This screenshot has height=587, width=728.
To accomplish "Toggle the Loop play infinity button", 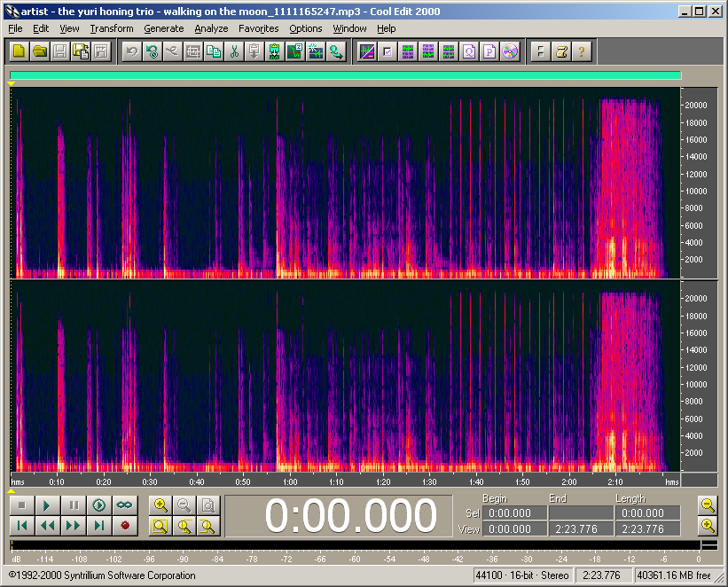I will pyautogui.click(x=125, y=505).
